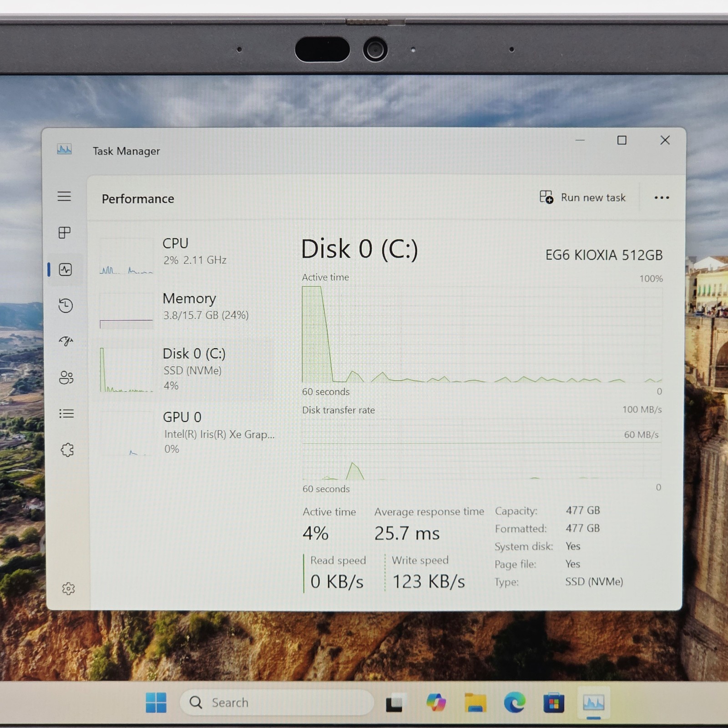Image resolution: width=728 pixels, height=728 pixels.
Task: Open Copilot from the taskbar
Action: (436, 703)
